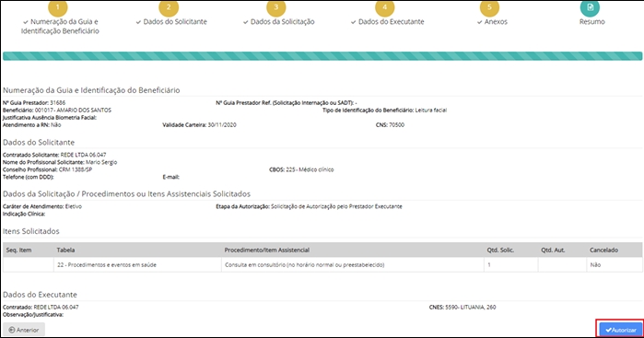Click professional name 'Mario Sergio'
This screenshot has height=338, width=644.
(101, 162)
